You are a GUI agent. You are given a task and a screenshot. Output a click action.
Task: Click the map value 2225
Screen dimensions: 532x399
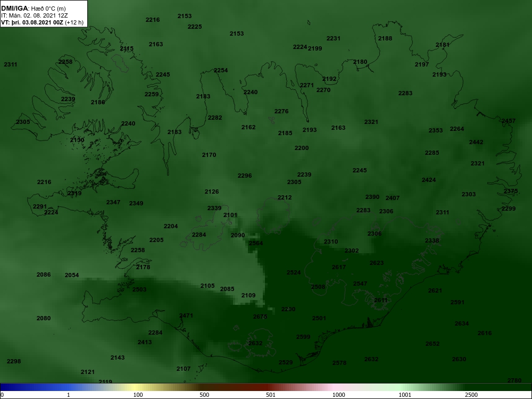click(x=195, y=27)
